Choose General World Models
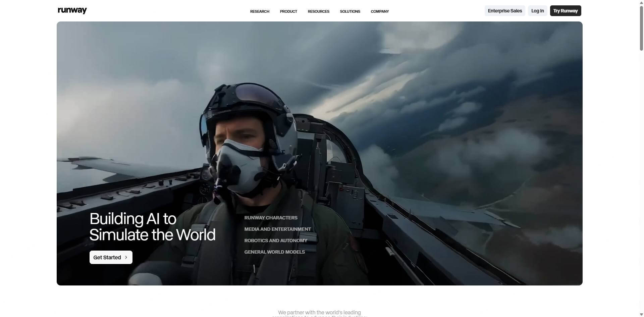Image resolution: width=644 pixels, height=317 pixels. tap(274, 252)
